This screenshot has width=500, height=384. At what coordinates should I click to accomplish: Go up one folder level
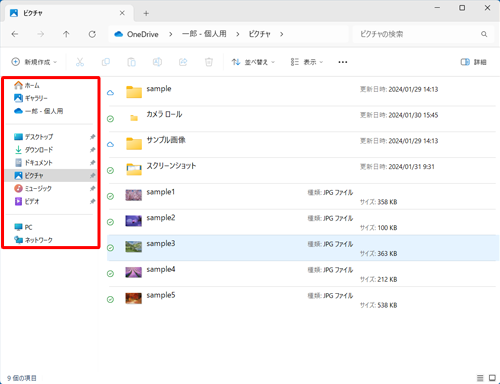click(66, 34)
